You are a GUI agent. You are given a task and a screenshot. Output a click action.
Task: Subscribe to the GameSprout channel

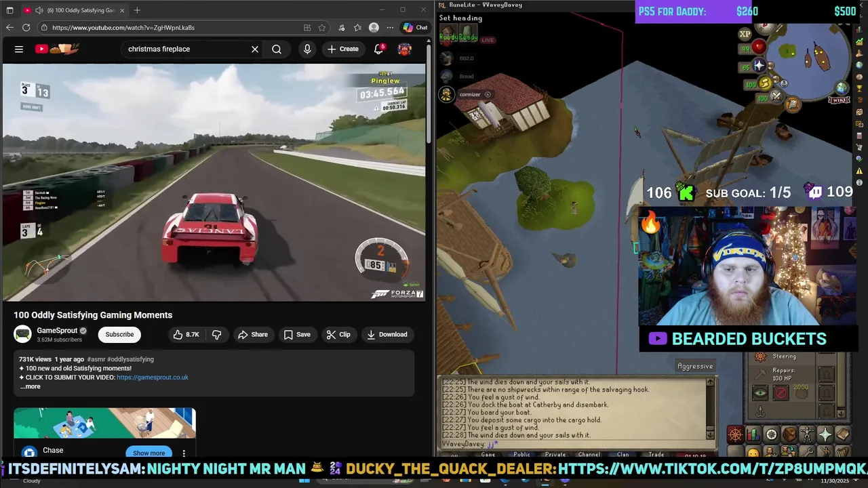pos(119,334)
